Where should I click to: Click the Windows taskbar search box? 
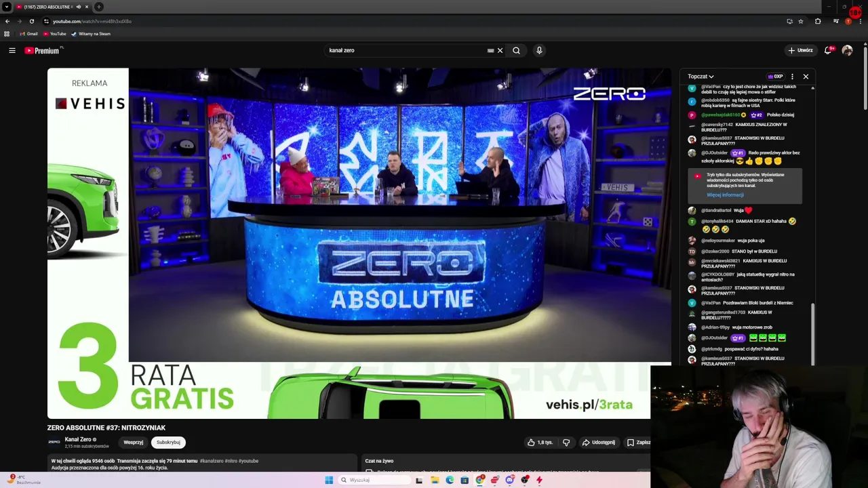tap(375, 480)
